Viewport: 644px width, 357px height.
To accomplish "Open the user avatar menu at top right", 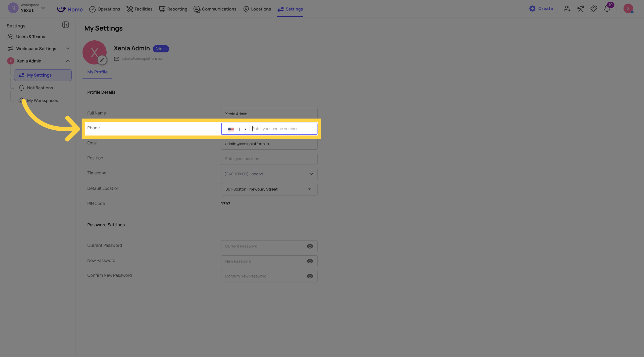I will click(x=628, y=9).
